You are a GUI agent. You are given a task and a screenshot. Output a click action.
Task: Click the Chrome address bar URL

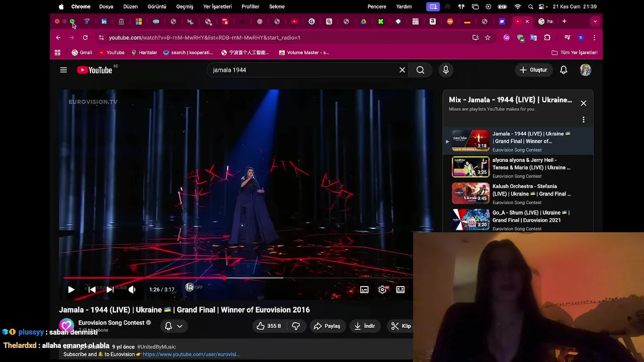[204, 38]
